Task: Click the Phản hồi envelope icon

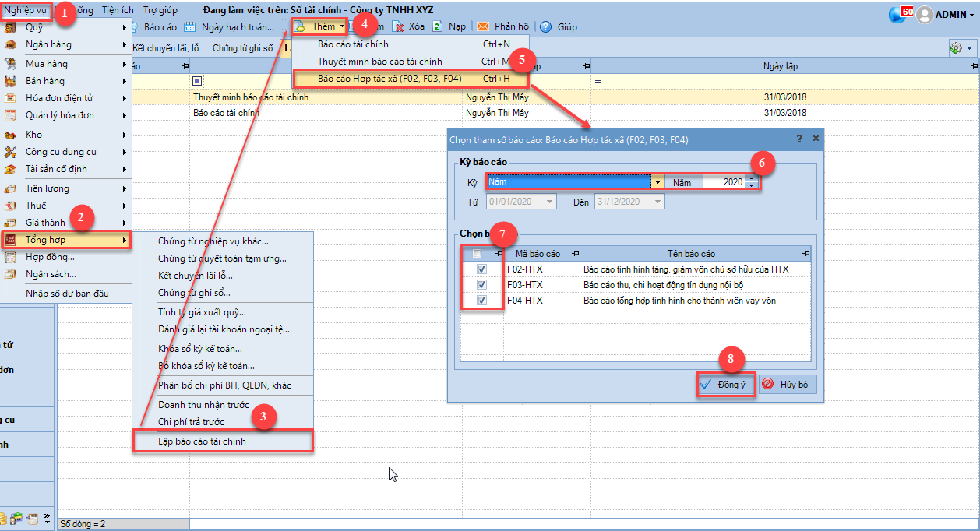Action: pyautogui.click(x=483, y=26)
